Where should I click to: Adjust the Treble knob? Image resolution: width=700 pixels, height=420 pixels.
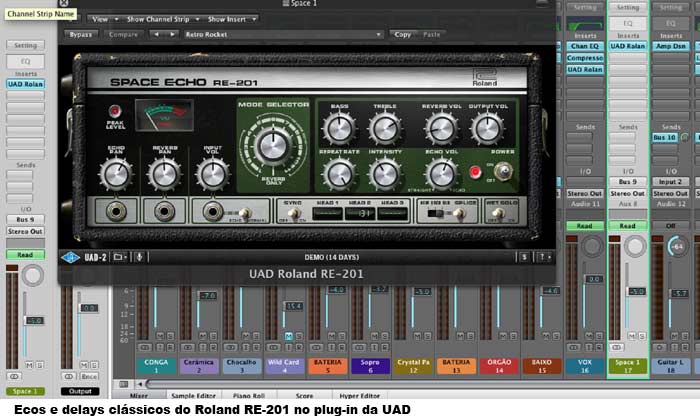point(385,129)
